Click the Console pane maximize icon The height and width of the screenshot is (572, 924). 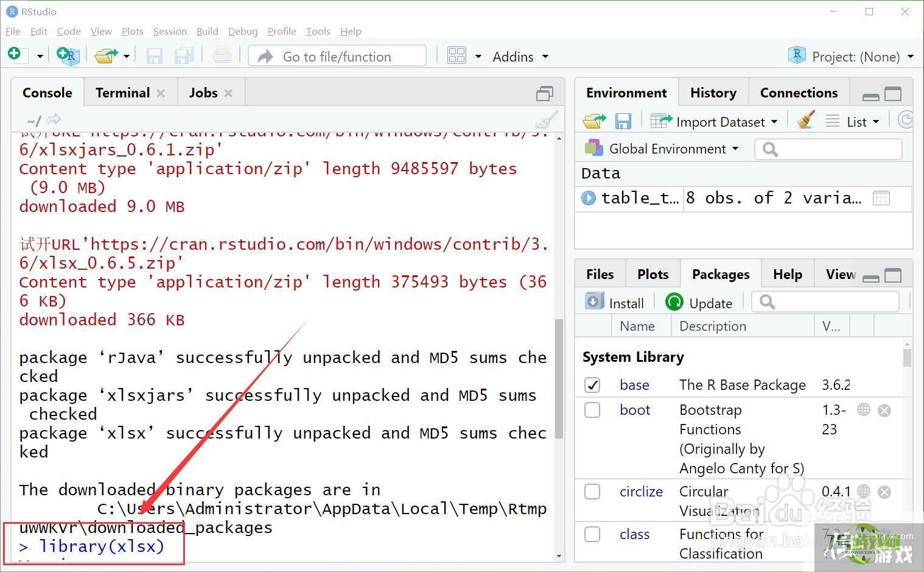coord(544,93)
